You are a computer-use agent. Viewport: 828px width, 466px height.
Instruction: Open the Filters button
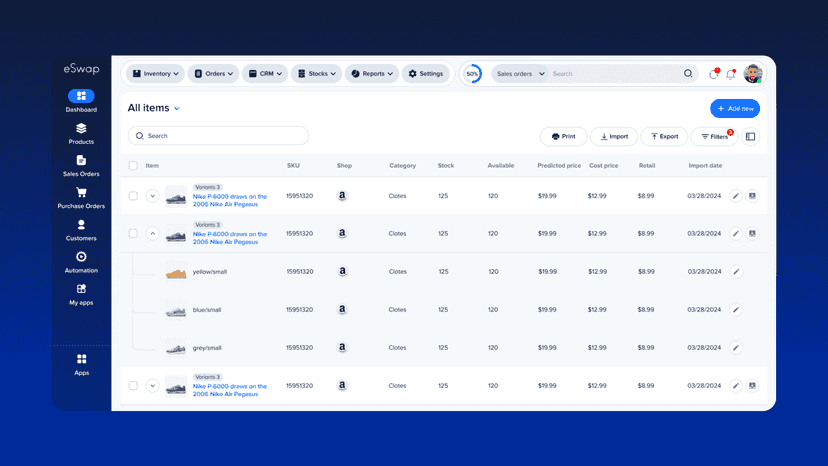(x=714, y=137)
